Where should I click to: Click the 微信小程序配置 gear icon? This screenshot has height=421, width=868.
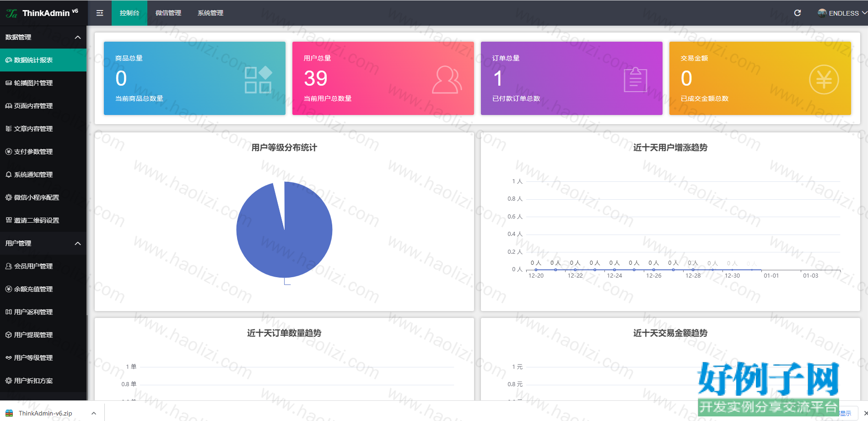[x=9, y=197]
